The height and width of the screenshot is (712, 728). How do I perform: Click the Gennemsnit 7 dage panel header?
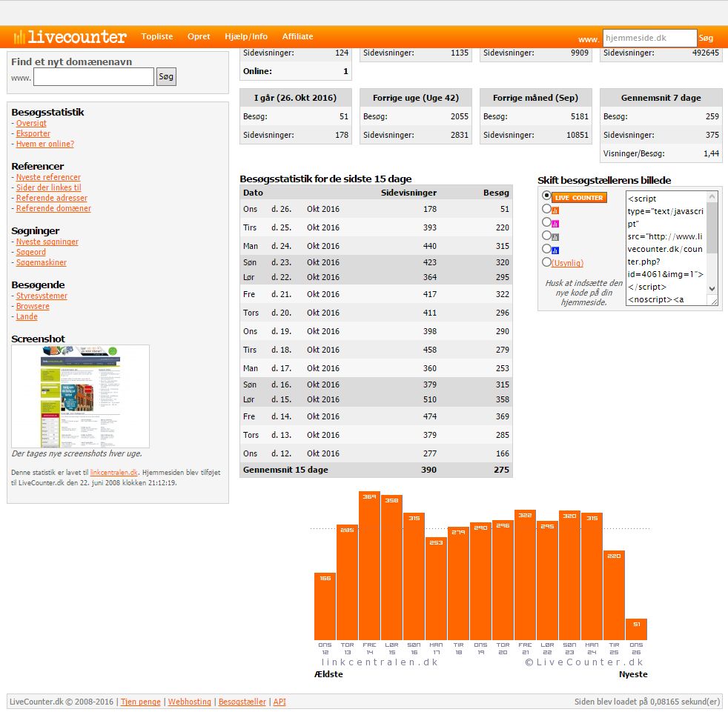coord(661,98)
